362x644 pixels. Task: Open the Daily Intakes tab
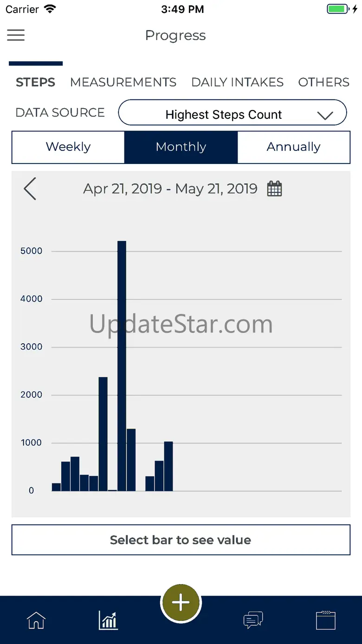click(237, 82)
